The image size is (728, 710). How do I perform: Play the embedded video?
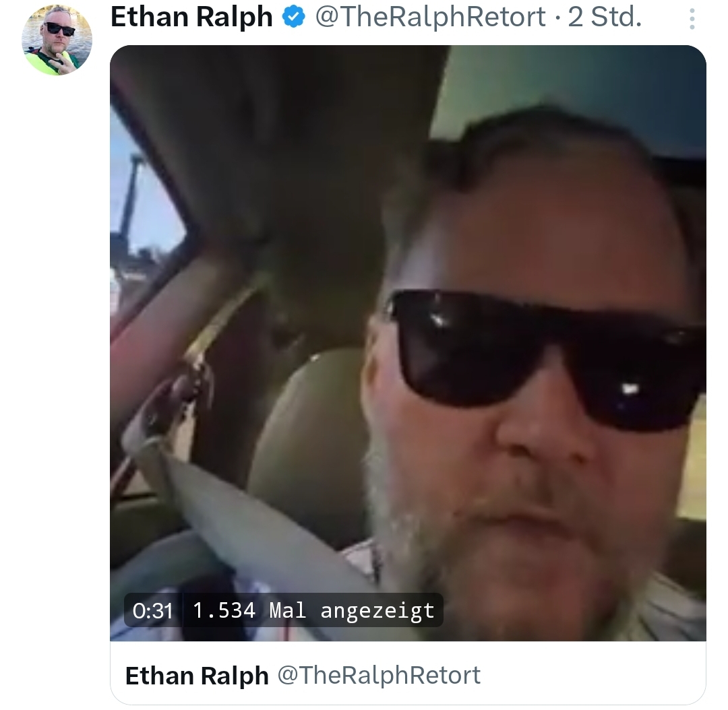pos(408,343)
